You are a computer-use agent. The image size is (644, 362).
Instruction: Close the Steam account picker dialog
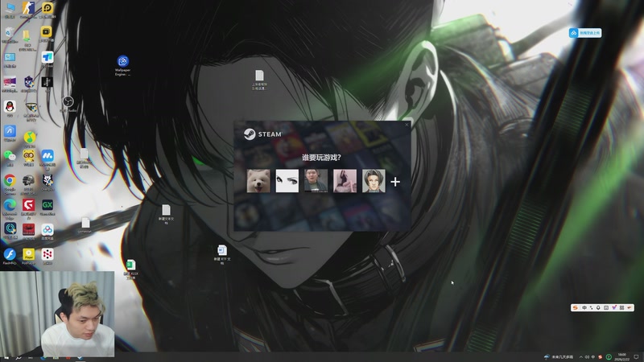407,125
